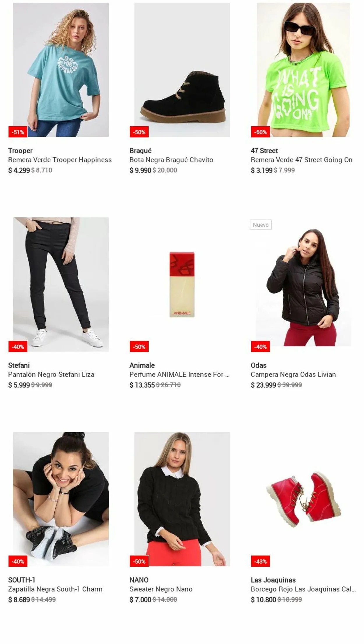
Task: Open the Trooper Happiness green t-shirt image
Action: [x=61, y=70]
